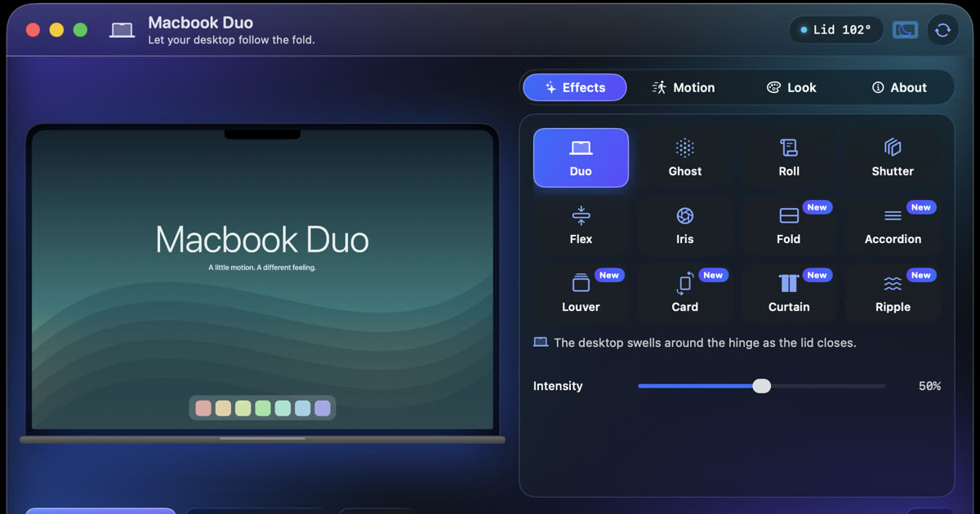Select the Shutter effect

(x=893, y=157)
